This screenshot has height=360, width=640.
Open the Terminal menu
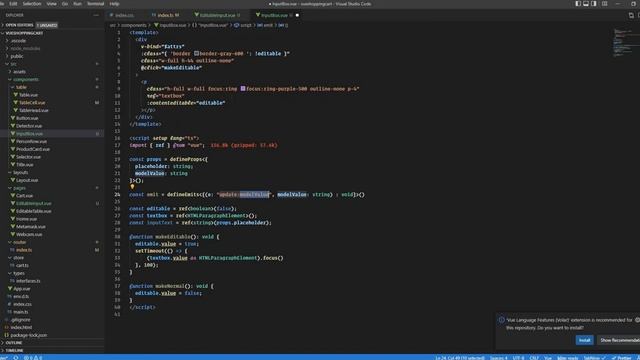coord(96,4)
